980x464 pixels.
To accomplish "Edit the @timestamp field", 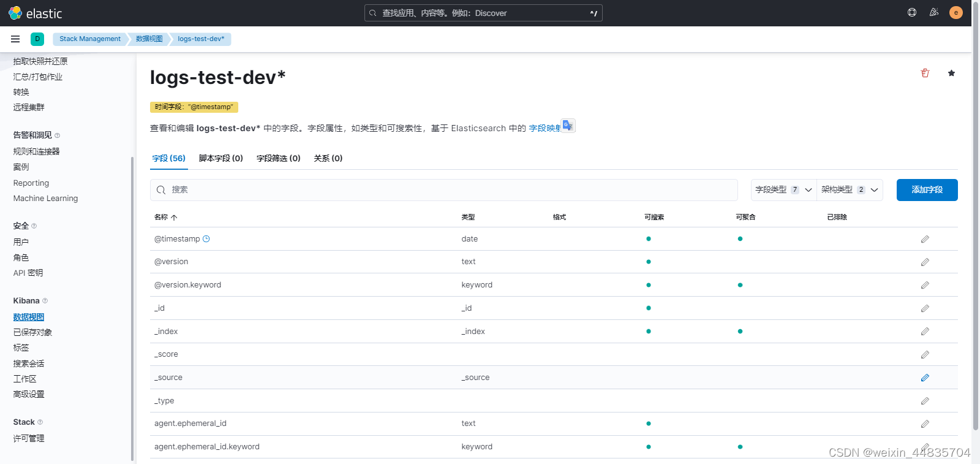I will [x=925, y=239].
